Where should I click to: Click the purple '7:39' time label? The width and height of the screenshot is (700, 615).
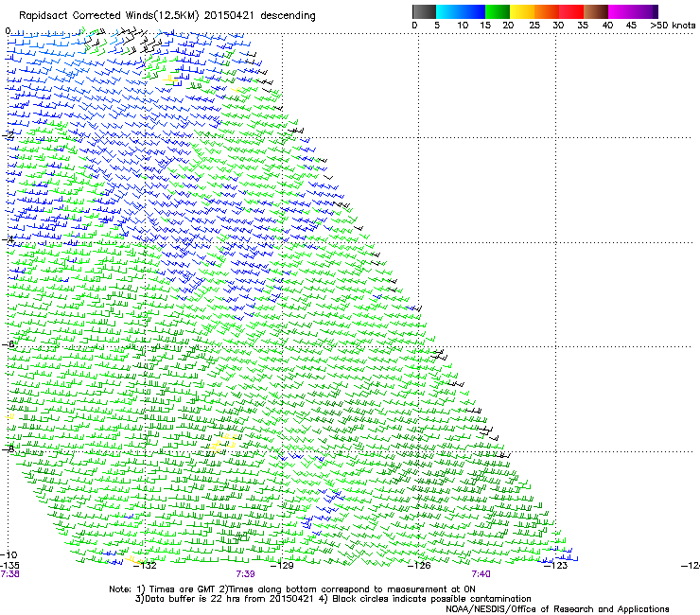(246, 574)
